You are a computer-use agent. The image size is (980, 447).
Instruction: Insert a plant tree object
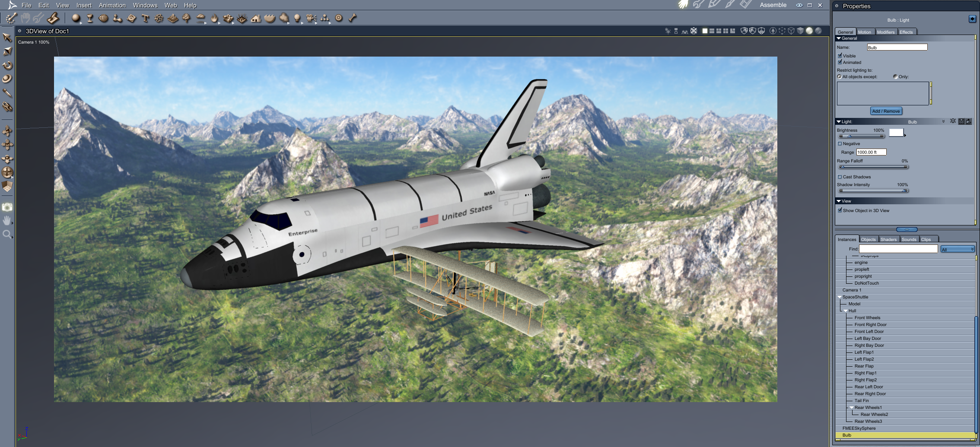[x=187, y=18]
